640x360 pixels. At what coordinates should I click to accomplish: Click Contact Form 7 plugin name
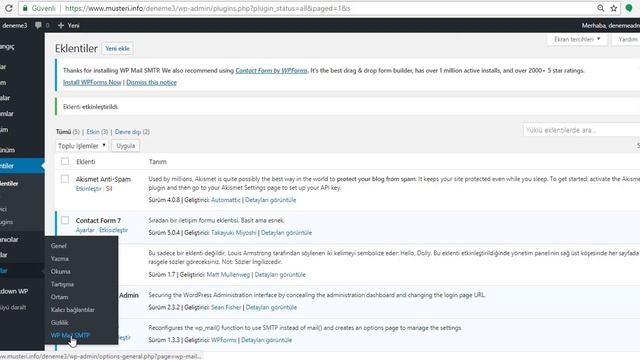[x=98, y=220]
